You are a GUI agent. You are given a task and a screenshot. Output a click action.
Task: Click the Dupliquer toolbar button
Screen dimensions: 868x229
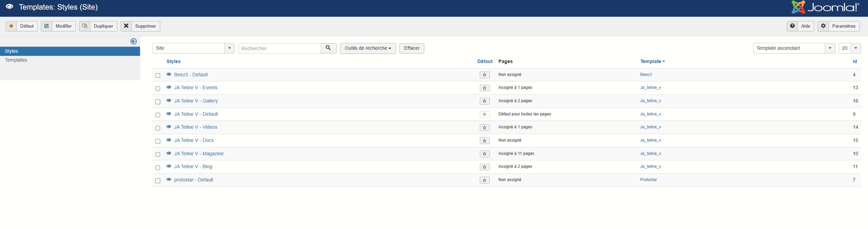coord(98,26)
